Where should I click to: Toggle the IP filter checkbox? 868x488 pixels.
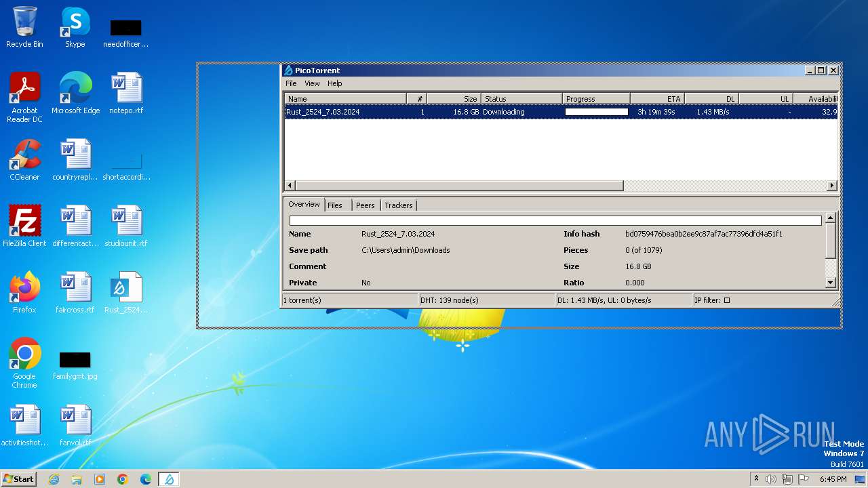pyautogui.click(x=726, y=300)
